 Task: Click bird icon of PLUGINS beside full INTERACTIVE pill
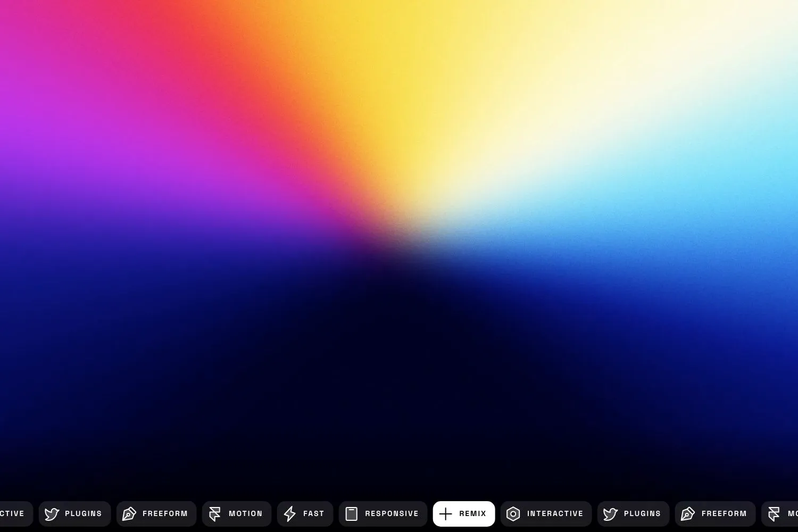point(610,514)
